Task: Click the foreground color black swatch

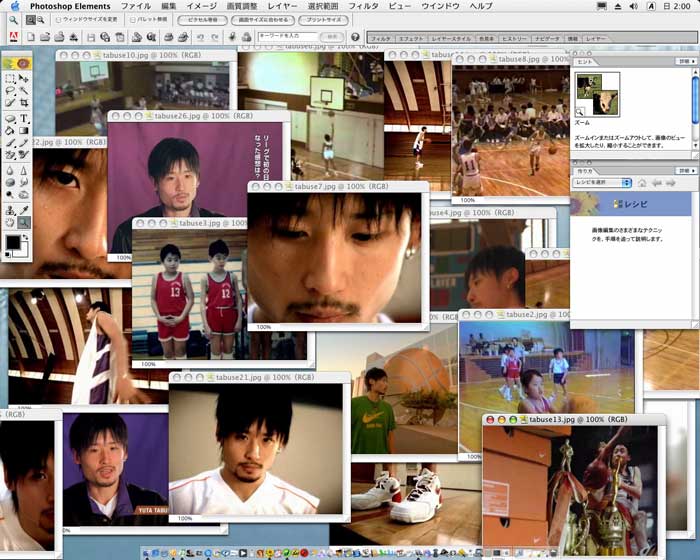Action: pos(13,243)
